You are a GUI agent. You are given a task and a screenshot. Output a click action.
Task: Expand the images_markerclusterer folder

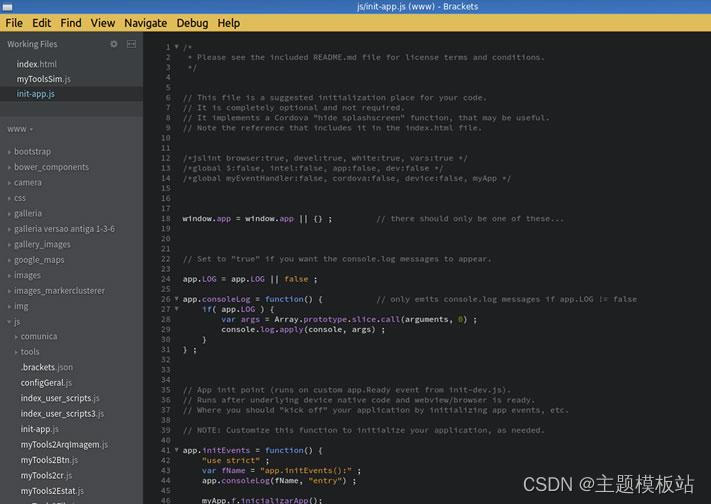[x=59, y=291]
